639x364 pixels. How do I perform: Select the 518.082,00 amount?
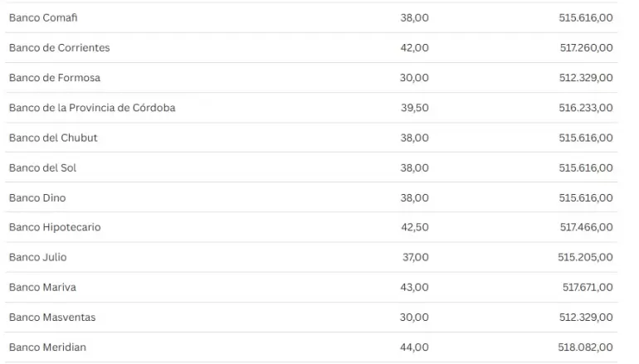click(586, 347)
